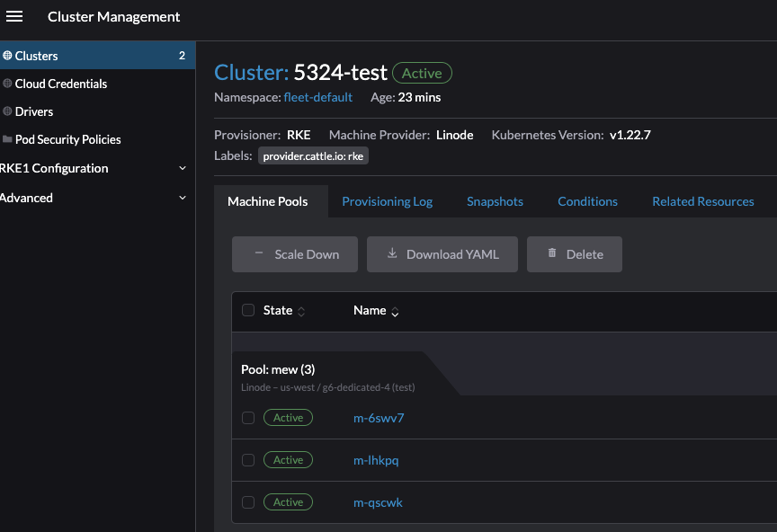Click the Clusters globe icon in sidebar
The width and height of the screenshot is (777, 532).
[x=8, y=55]
